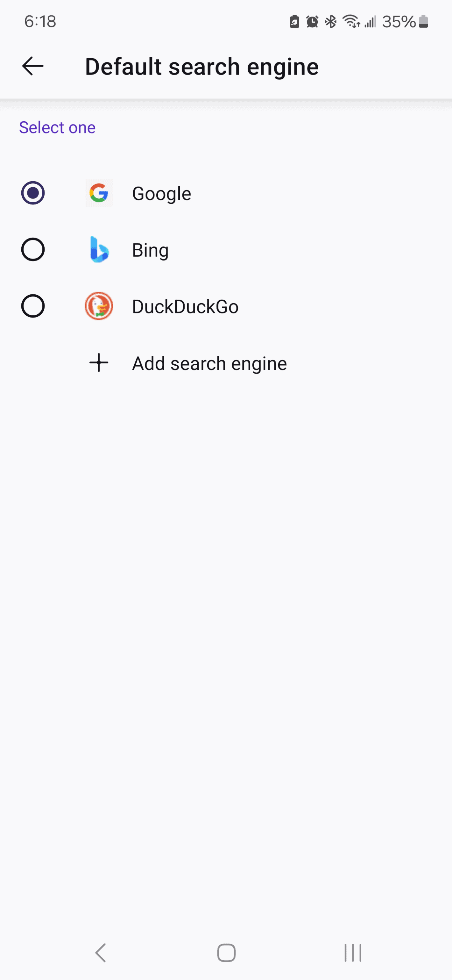452x980 pixels.
Task: Open Android recent apps button
Action: (352, 953)
